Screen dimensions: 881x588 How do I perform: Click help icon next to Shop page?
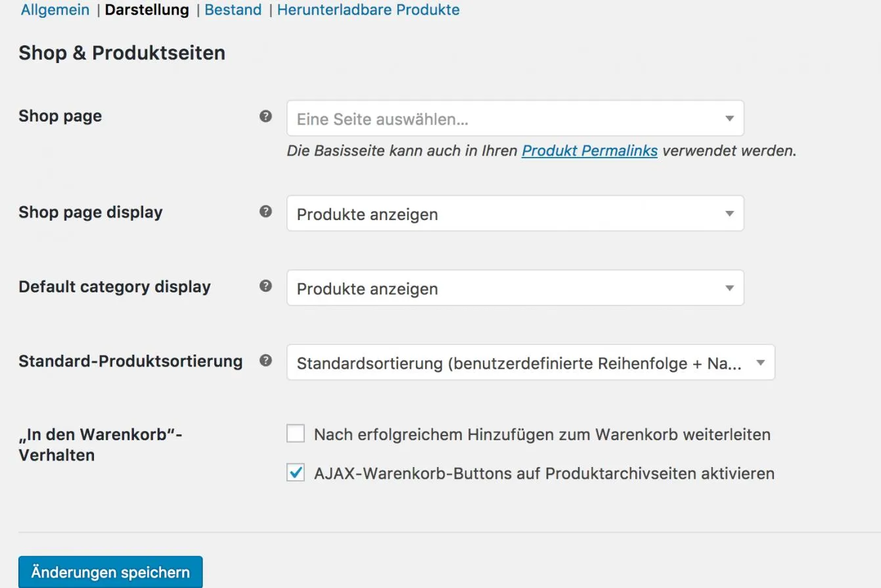[265, 116]
